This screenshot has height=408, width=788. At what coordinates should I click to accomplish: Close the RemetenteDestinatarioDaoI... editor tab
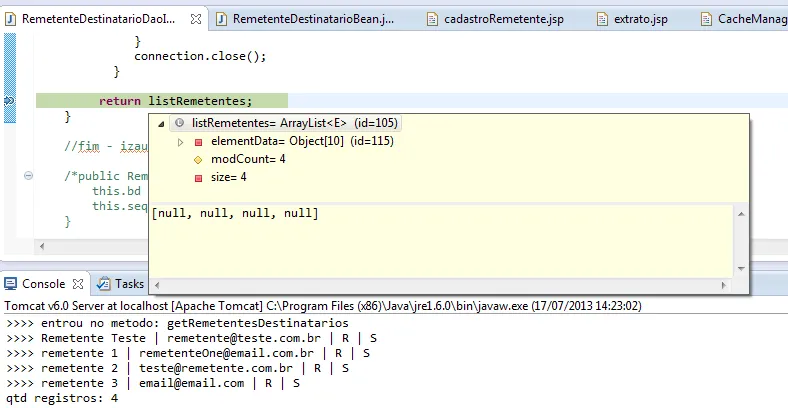[196, 19]
